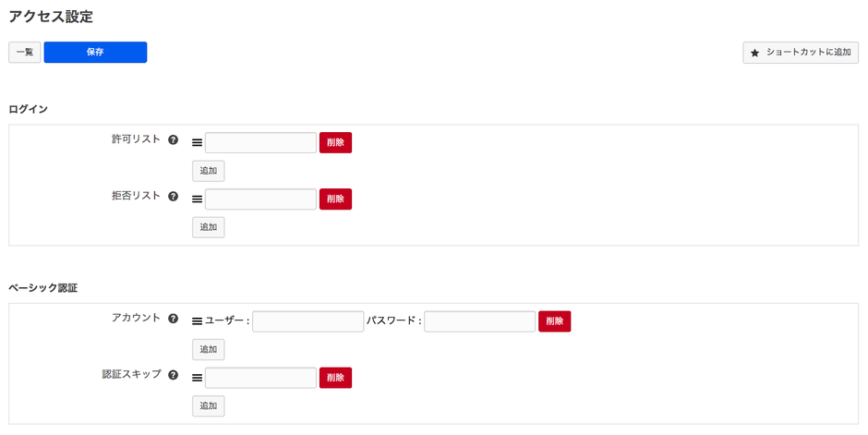Go back with the 一覧 button
This screenshot has height=435, width=868.
click(x=25, y=53)
